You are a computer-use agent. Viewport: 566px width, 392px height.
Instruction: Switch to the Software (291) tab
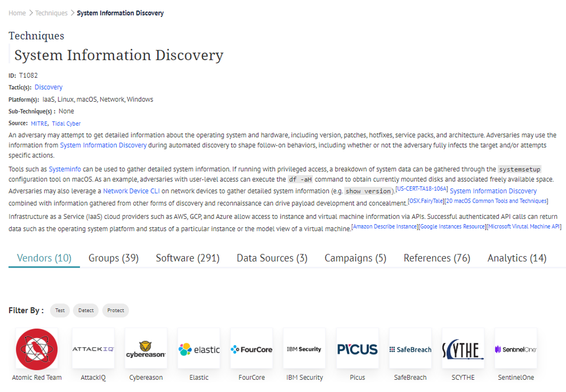tap(188, 258)
